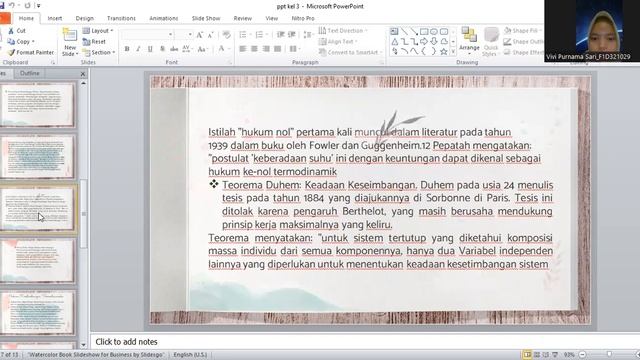Screen dimensions: 640x360
Task: Open the Design ribbon tab
Action: click(84, 18)
